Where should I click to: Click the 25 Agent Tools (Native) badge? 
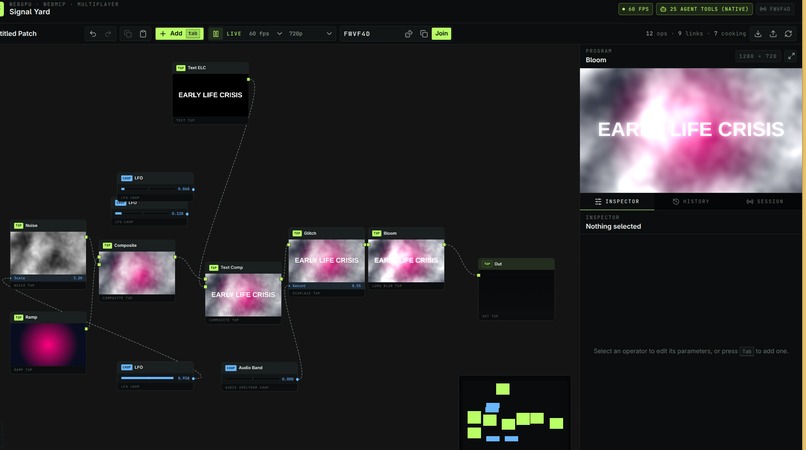[705, 9]
